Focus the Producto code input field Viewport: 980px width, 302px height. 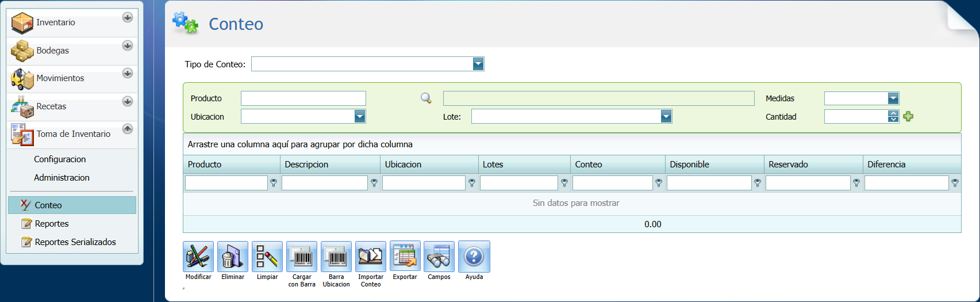pos(303,98)
